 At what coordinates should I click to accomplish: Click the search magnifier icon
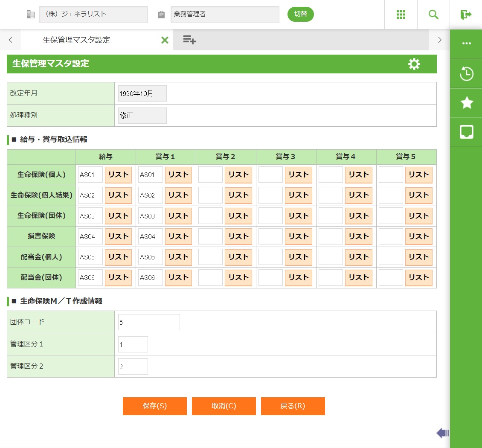(433, 15)
